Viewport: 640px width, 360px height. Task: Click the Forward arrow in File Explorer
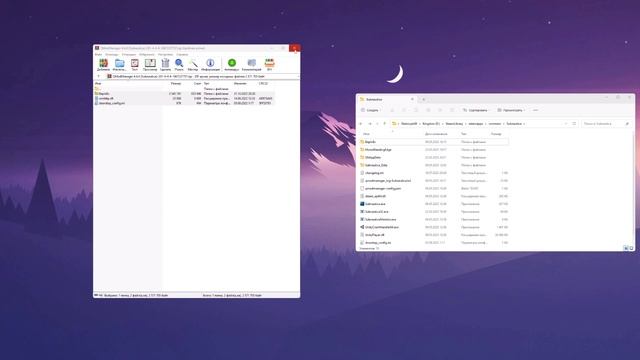pos(370,124)
